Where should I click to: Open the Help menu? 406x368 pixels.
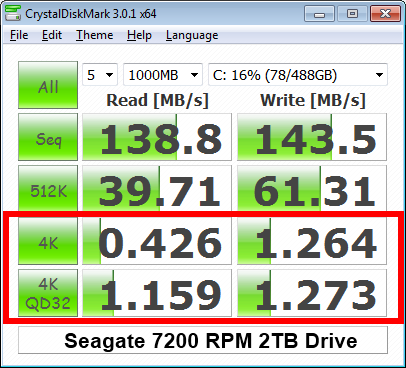click(139, 35)
